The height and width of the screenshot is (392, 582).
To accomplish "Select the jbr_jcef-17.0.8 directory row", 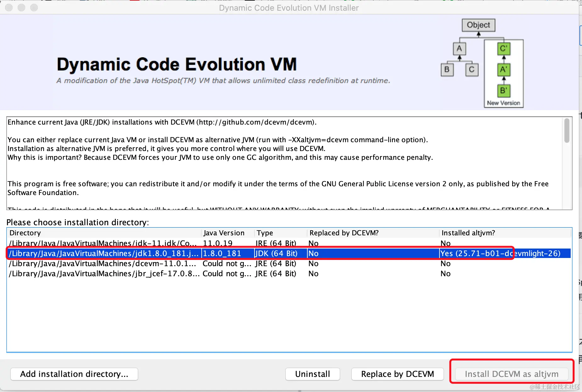I will [289, 273].
